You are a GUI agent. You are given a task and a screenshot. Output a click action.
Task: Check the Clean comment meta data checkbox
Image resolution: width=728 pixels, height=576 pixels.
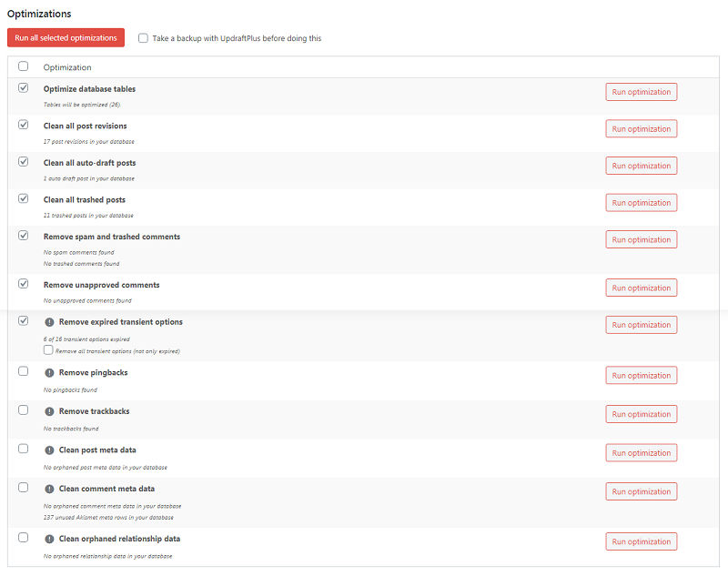24,488
